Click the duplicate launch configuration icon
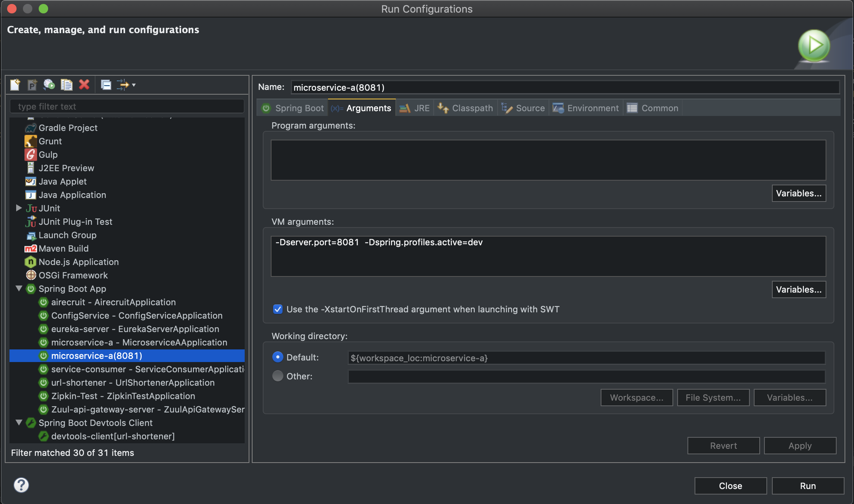Screen dimensions: 854x504 [66, 84]
